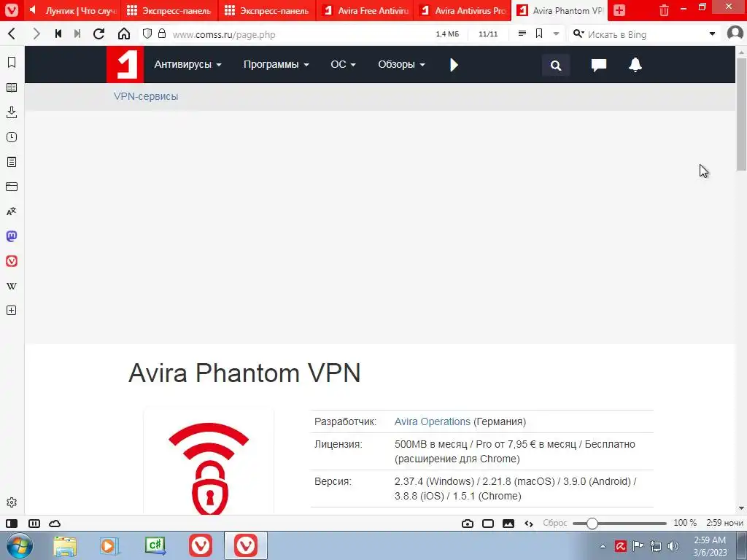The width and height of the screenshot is (747, 560).
Task: Reload the current page
Action: click(98, 34)
